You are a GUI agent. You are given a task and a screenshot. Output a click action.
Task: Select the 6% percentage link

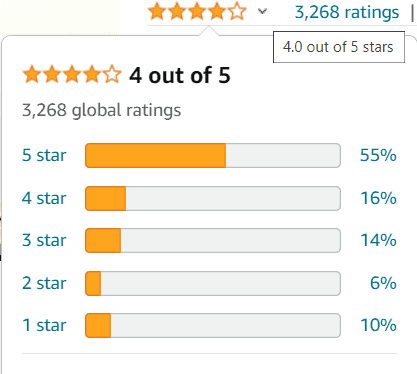tap(383, 283)
